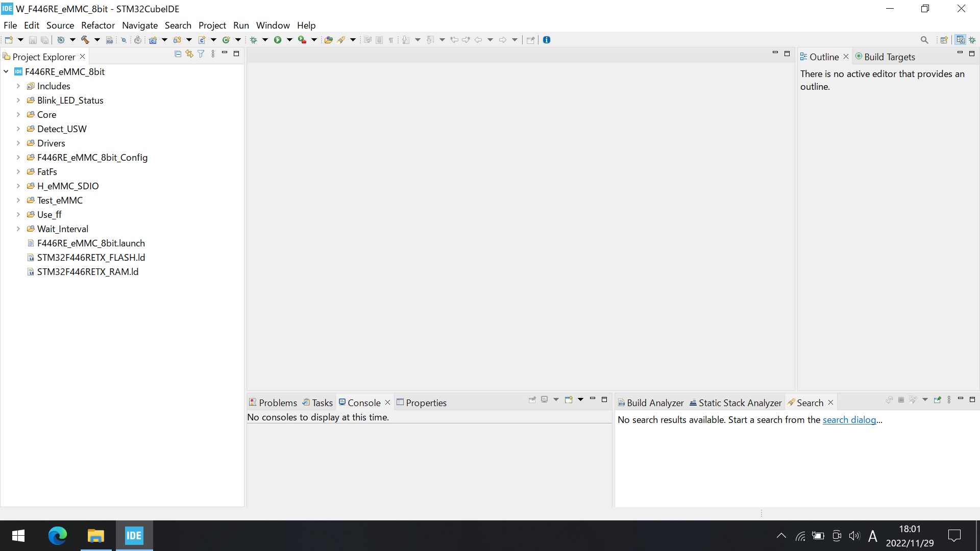Open Project Explorer view menu dots
This screenshot has width=980, height=551.
(213, 54)
